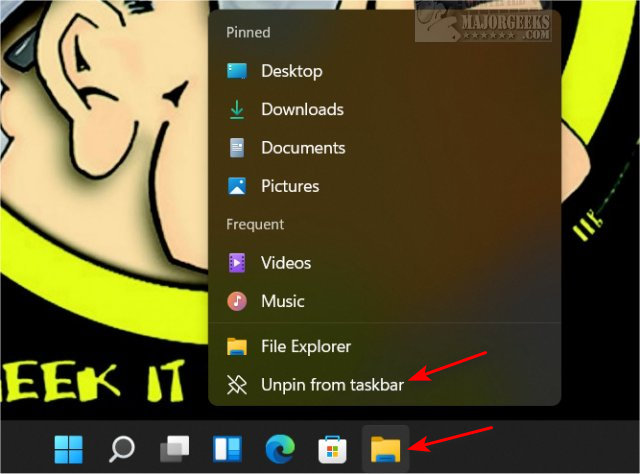Open pinned Pictures entry
The image size is (640, 474).
384,186
